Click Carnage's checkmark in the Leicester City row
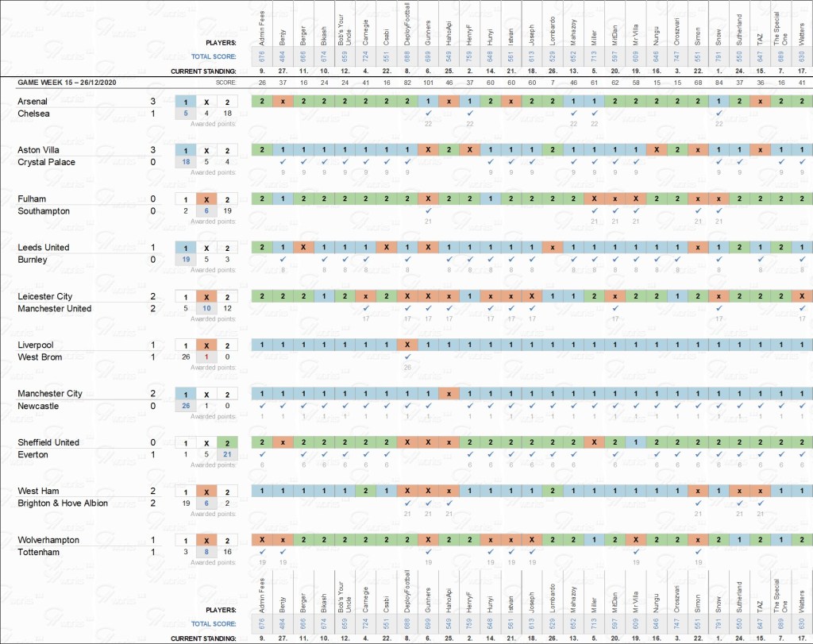813x644 pixels. point(366,308)
